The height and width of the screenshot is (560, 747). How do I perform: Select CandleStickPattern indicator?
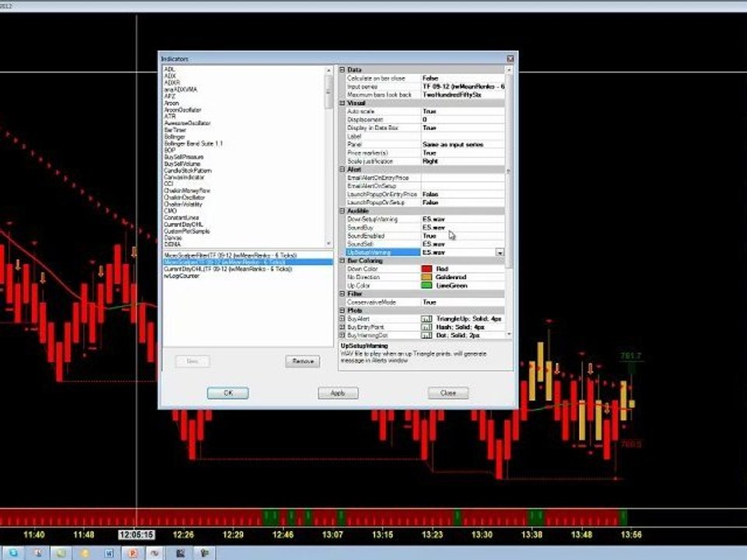[188, 170]
